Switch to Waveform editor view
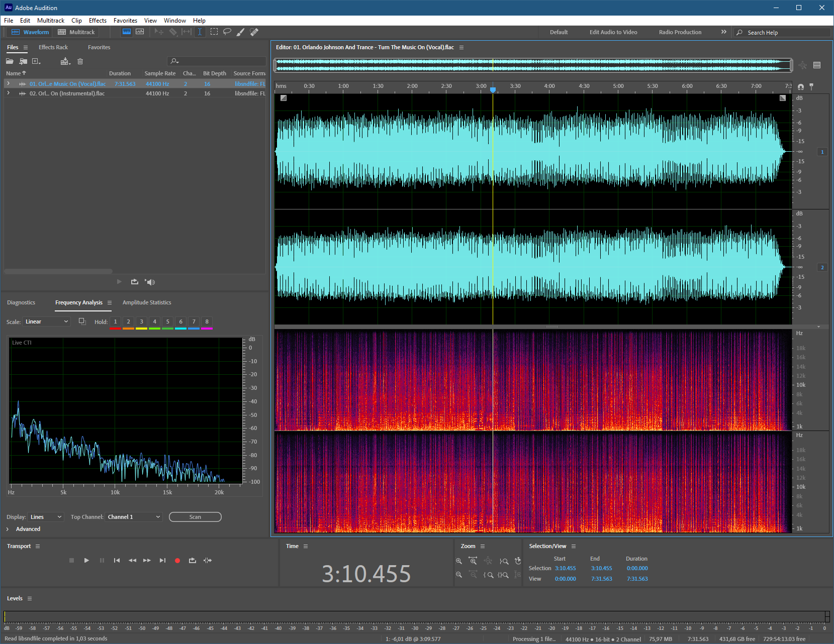 [30, 32]
